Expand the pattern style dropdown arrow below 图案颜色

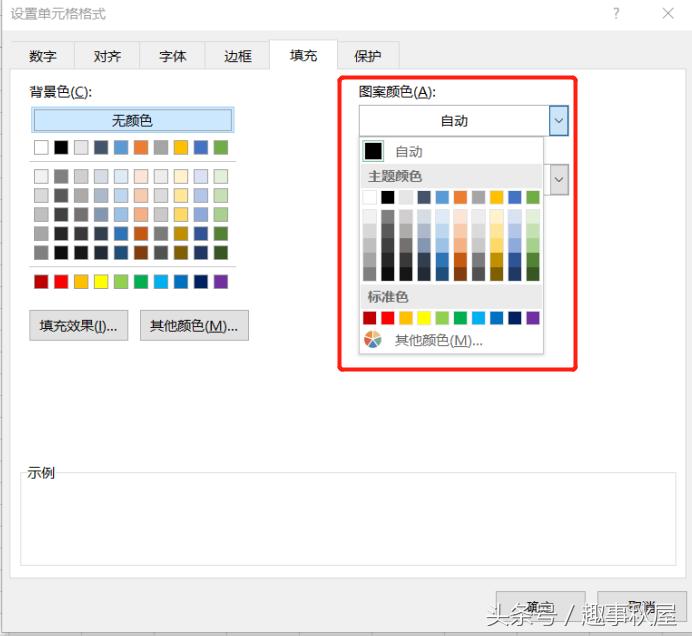coord(559,180)
